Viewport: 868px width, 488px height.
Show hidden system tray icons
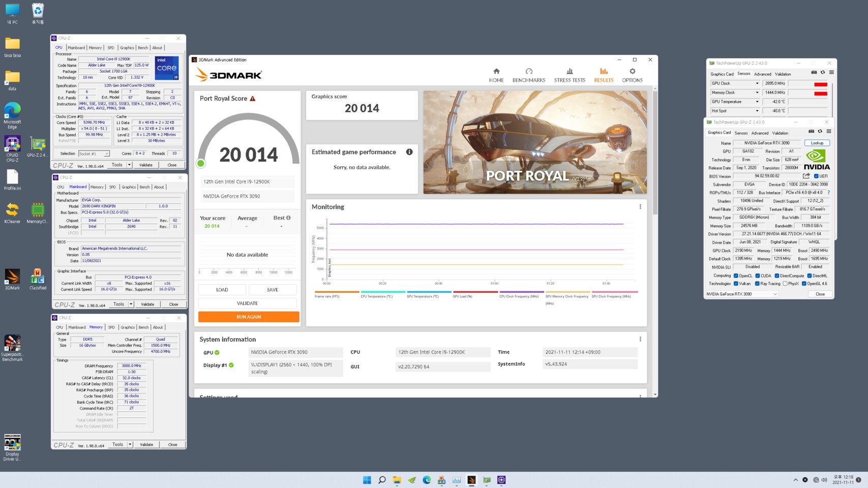[795, 480]
